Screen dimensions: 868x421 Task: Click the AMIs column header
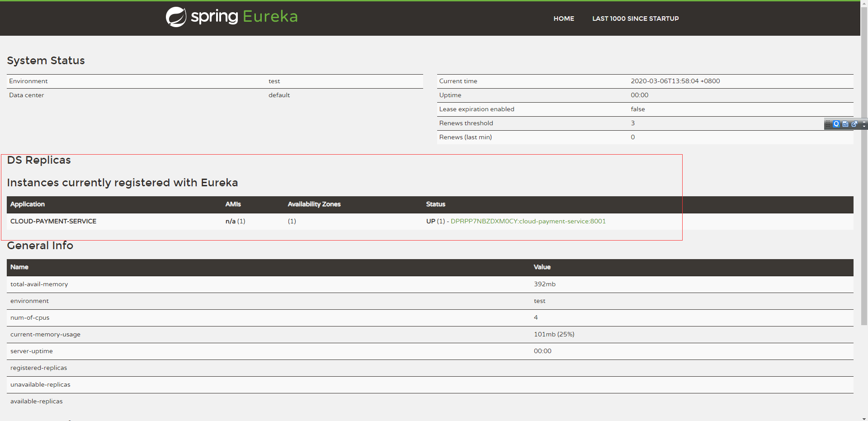click(233, 204)
